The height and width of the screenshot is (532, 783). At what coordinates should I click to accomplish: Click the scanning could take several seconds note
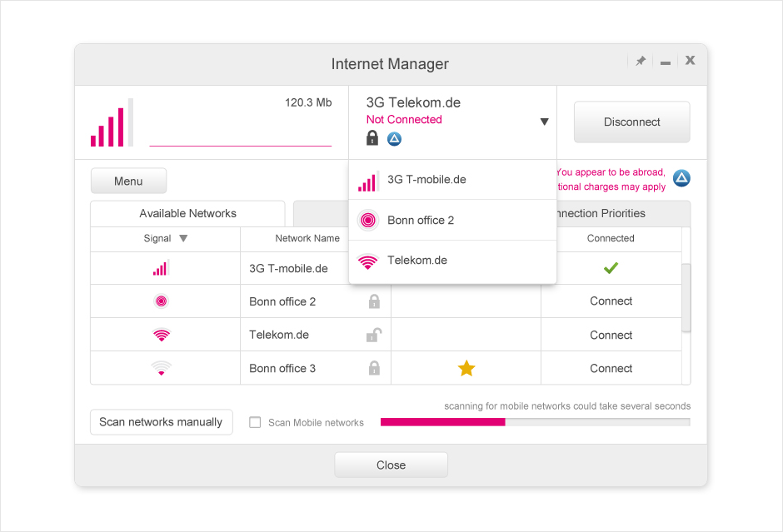(x=567, y=406)
